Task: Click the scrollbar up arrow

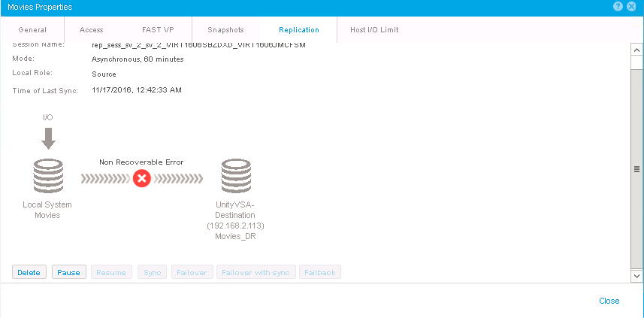Action: coord(636,49)
